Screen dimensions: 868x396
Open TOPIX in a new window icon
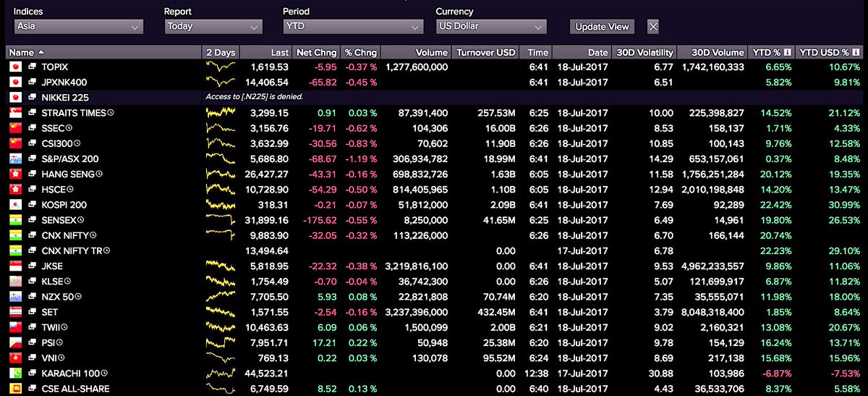click(33, 67)
